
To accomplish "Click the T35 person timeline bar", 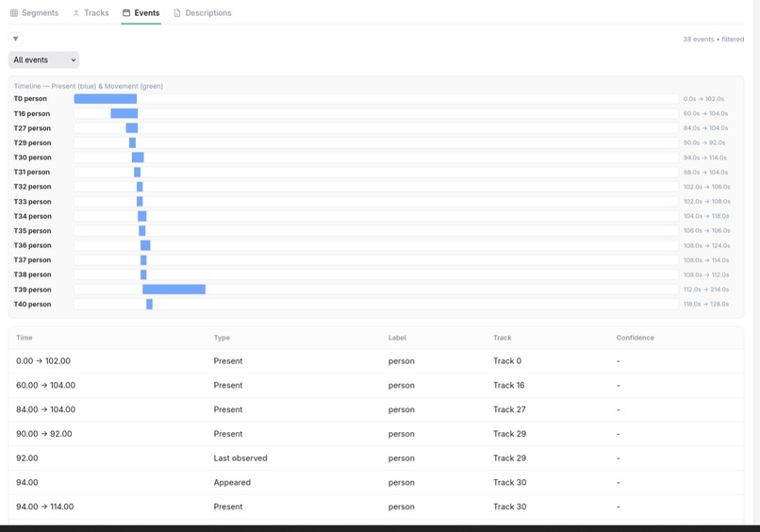I will pyautogui.click(x=142, y=231).
